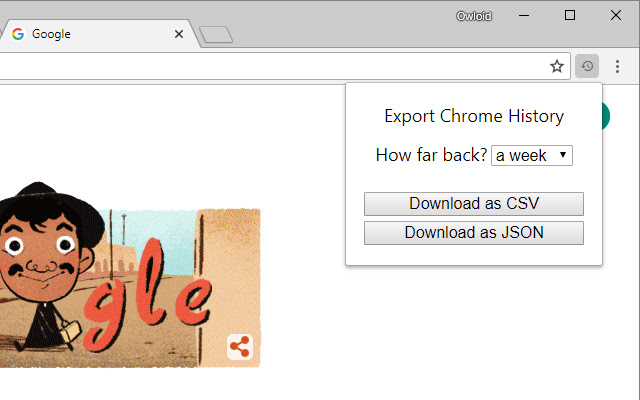This screenshot has height=400, width=640.
Task: Click the bookmark star icon
Action: pos(557,66)
